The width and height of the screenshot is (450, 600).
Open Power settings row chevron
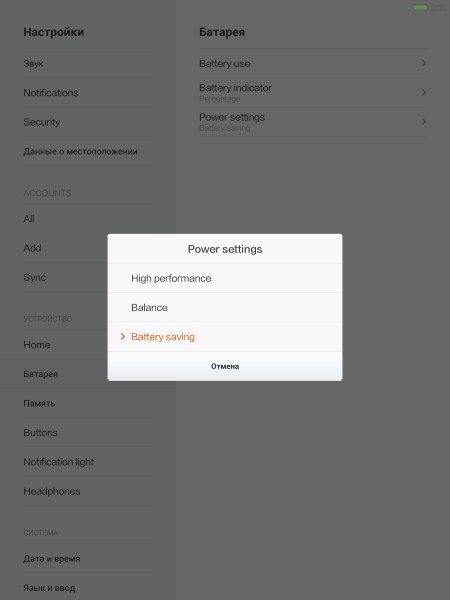[424, 122]
